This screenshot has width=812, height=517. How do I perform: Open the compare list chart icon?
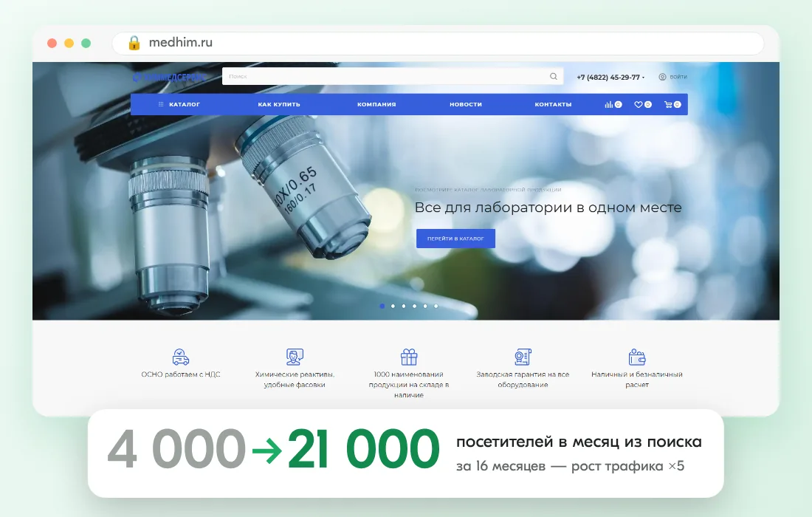click(609, 105)
